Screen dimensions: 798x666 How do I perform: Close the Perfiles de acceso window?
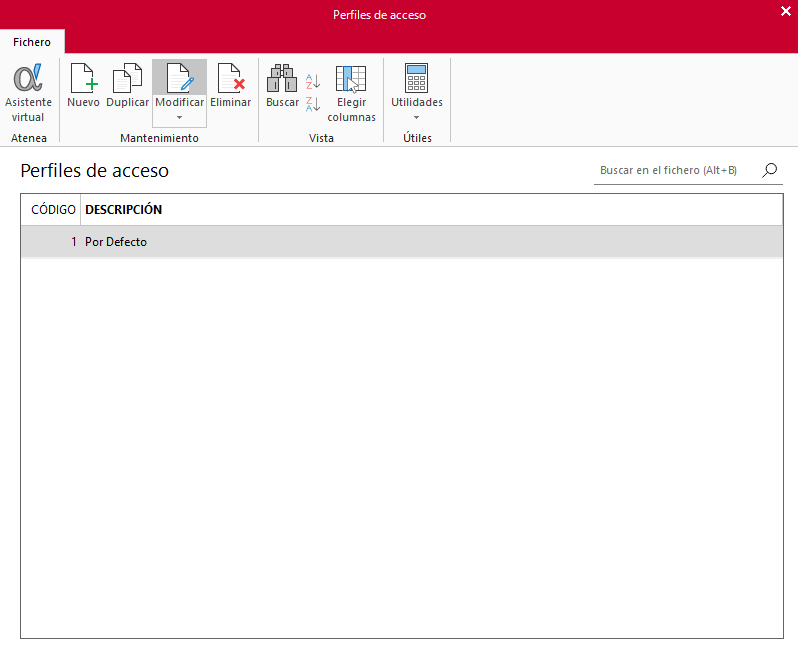[x=786, y=11]
